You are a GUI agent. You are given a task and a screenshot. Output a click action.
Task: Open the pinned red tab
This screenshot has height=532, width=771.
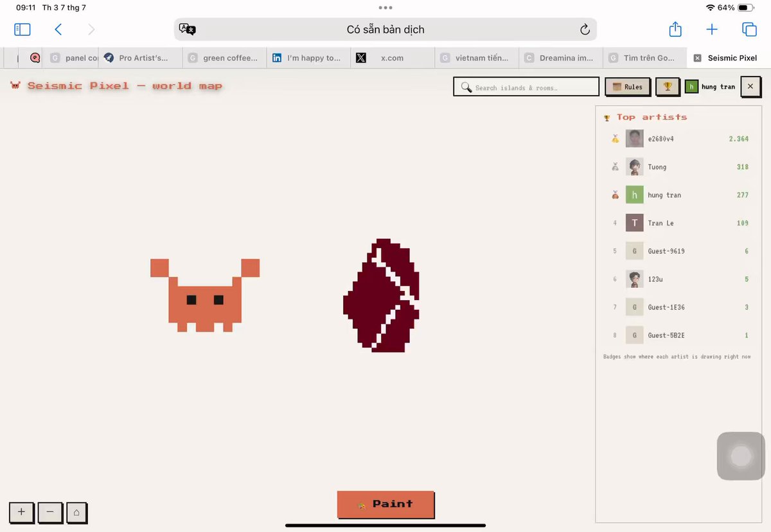35,58
